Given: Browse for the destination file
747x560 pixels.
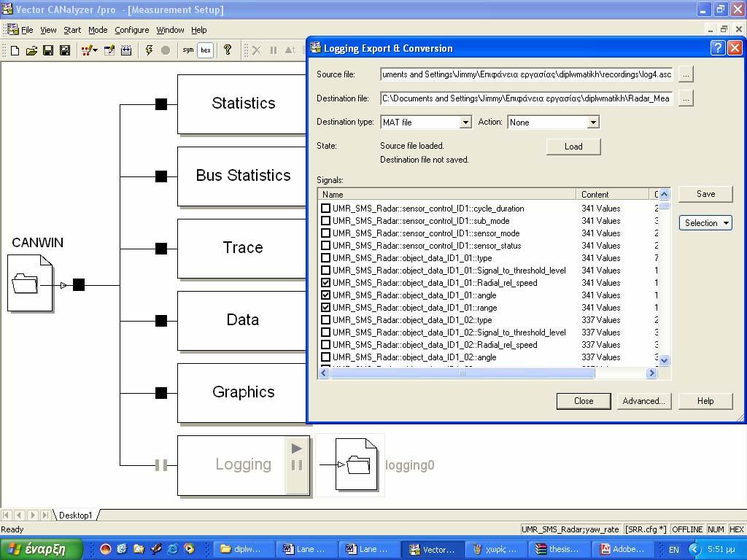Looking at the screenshot, I should coord(686,98).
